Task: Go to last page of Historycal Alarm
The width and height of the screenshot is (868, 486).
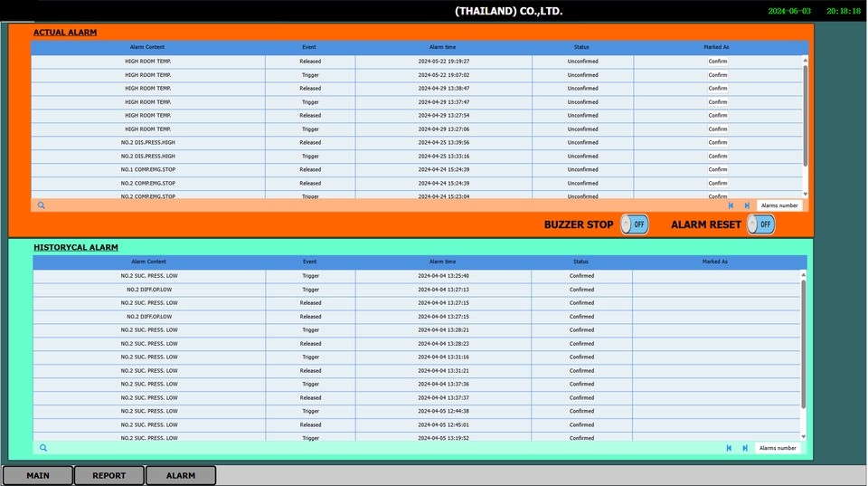Action: point(745,448)
